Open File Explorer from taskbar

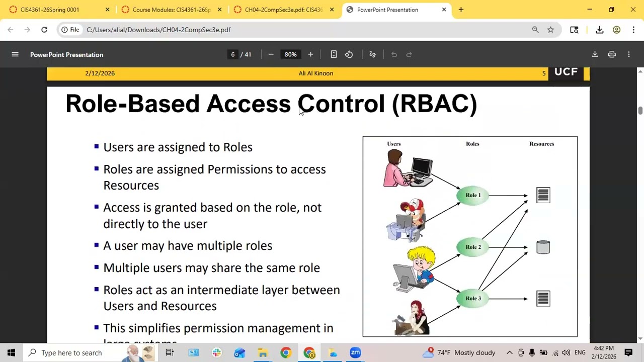(x=263, y=352)
